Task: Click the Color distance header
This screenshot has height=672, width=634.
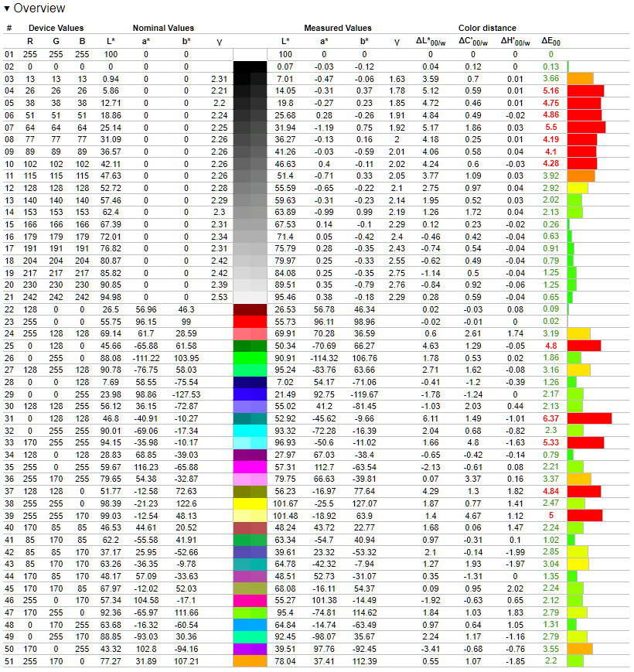Action: 486,28
